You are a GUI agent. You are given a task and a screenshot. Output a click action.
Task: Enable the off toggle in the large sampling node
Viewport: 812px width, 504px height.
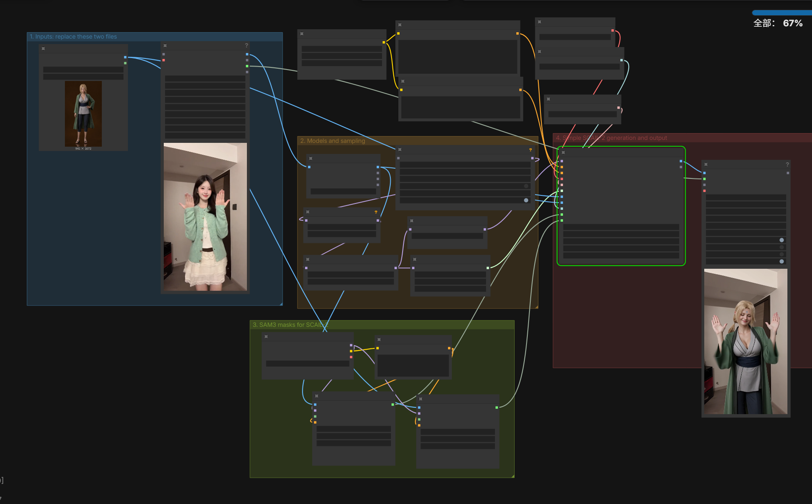[526, 186]
